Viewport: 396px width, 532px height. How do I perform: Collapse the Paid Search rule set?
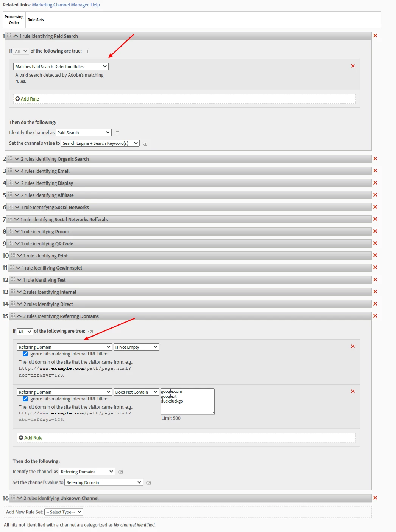point(16,36)
